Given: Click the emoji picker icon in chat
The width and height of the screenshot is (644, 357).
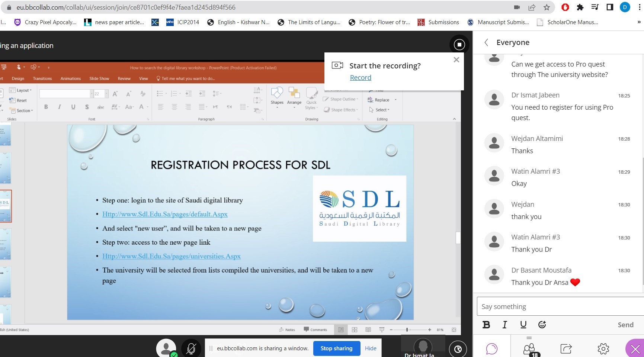Looking at the screenshot, I should tap(542, 325).
